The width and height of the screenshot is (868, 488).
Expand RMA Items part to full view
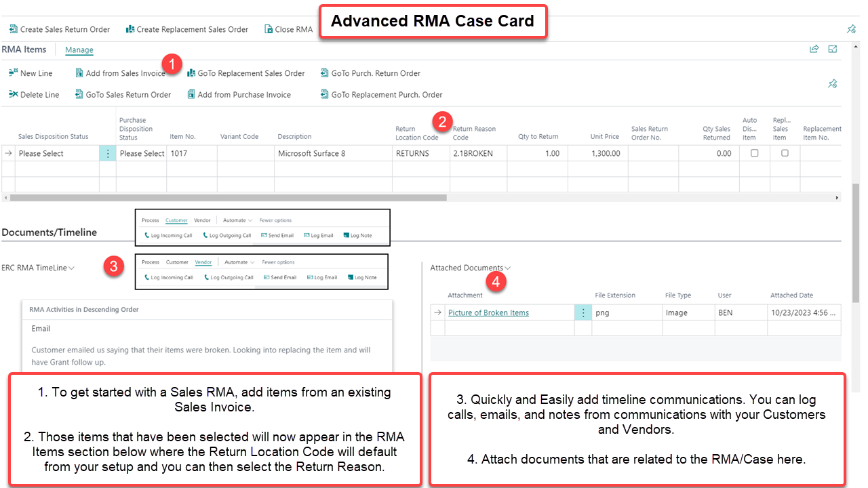point(833,49)
